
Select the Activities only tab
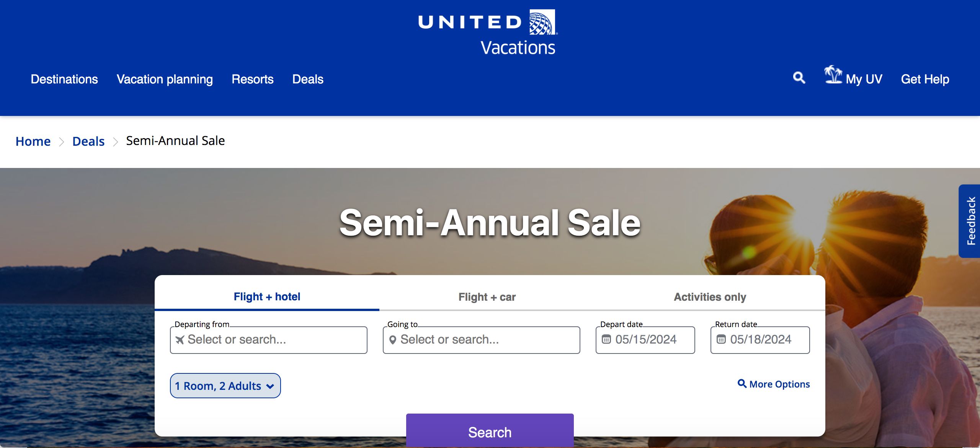[710, 297]
